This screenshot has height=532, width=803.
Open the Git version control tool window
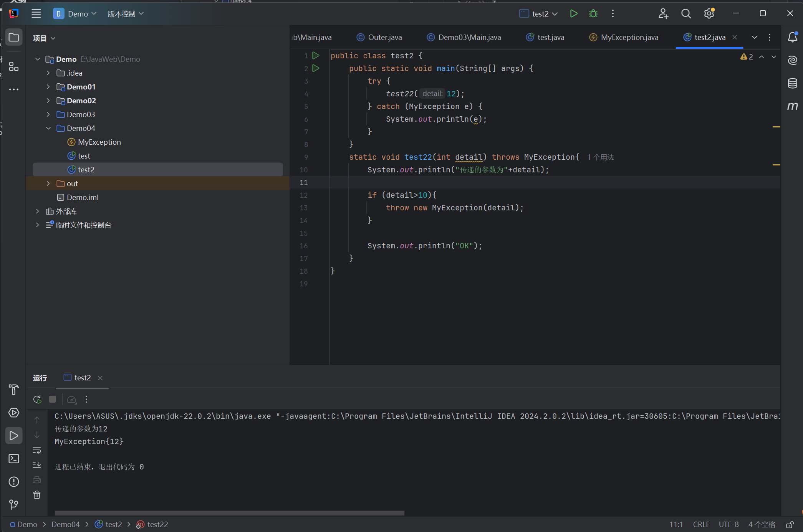(x=14, y=504)
